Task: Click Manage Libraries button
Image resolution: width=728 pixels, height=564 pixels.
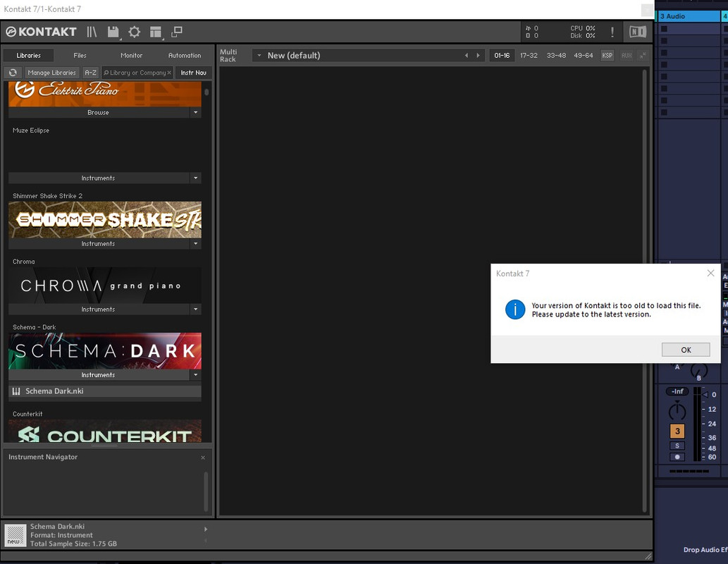Action: pos(51,73)
